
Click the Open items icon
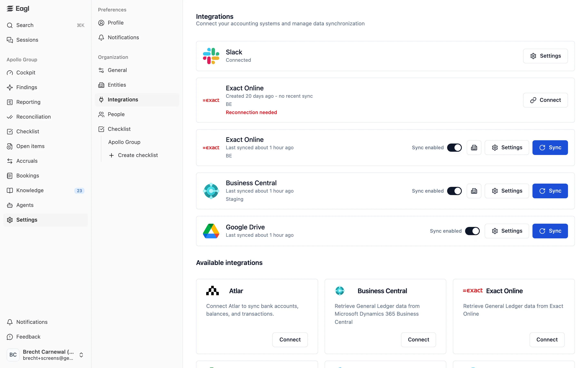pyautogui.click(x=10, y=146)
